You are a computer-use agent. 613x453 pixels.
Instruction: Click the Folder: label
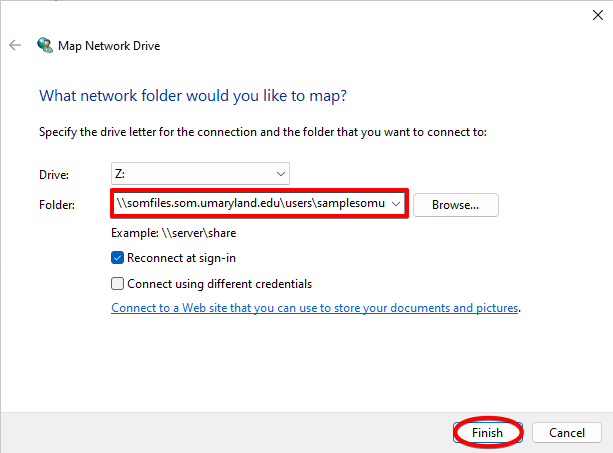(58, 204)
